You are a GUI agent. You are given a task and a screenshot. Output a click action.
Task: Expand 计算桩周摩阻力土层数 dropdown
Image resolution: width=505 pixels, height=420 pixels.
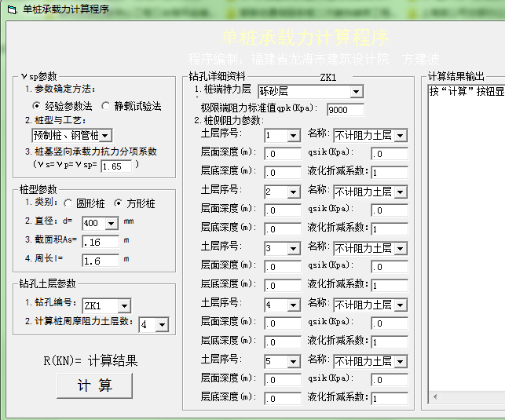[x=161, y=323]
